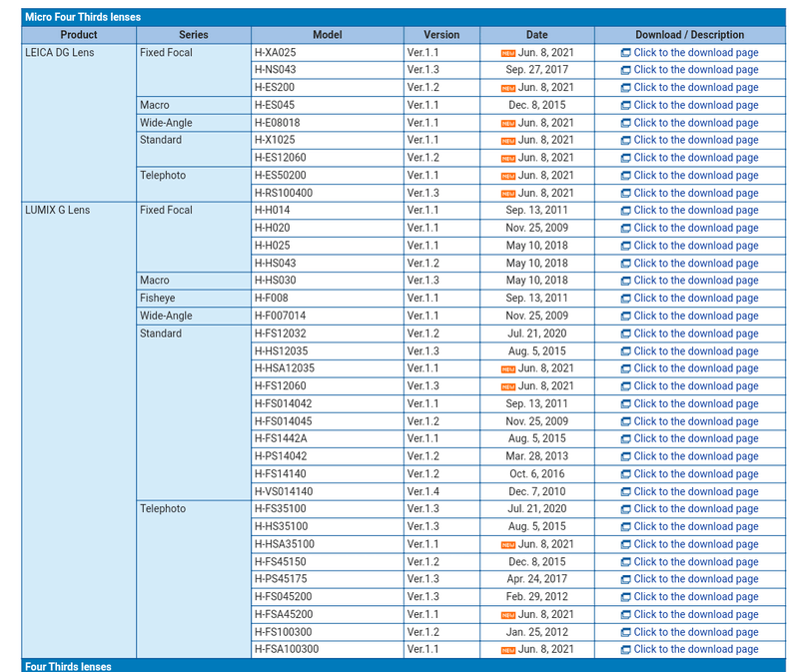
Task: Select the Fisheye series cell
Action: [x=194, y=298]
